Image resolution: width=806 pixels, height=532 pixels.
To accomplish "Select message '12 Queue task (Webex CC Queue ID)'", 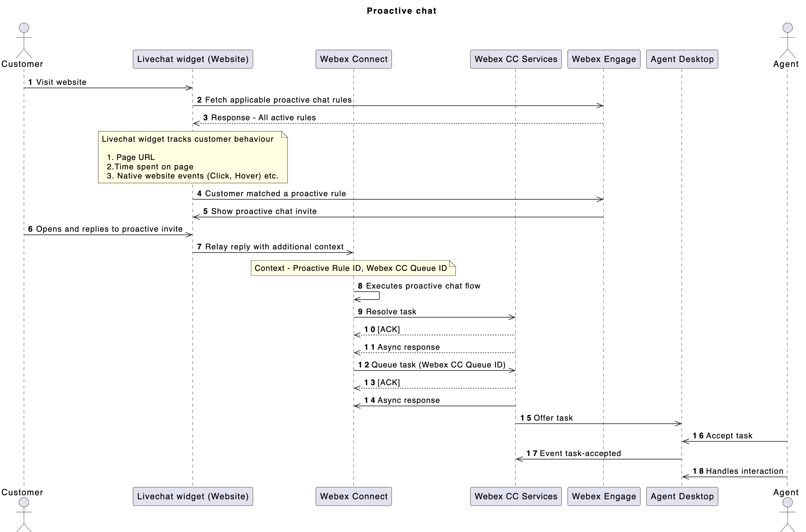I will click(432, 365).
